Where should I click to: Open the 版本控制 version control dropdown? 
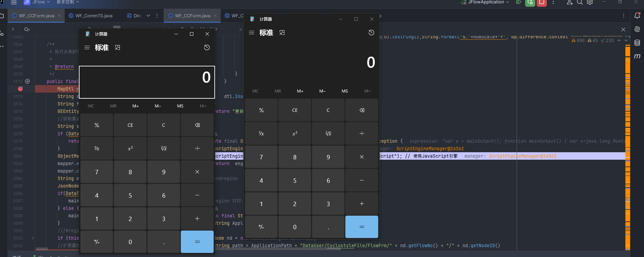pyautogui.click(x=68, y=2)
